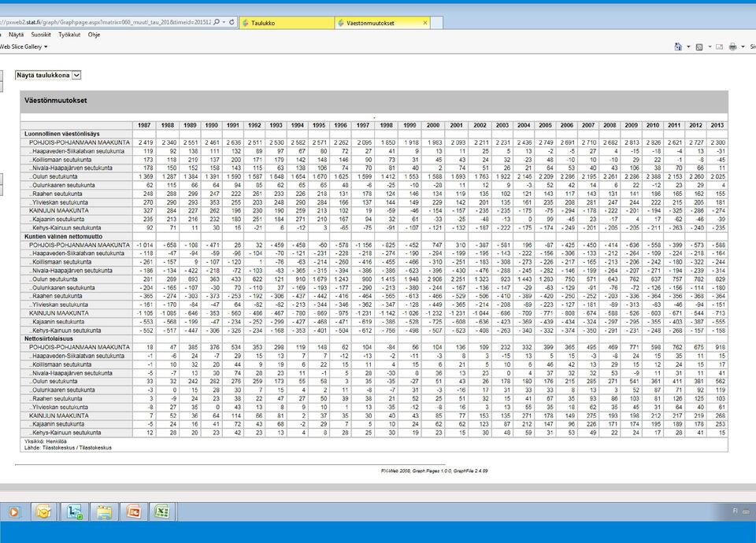
Task: Open Excel from the taskbar
Action: point(162,512)
